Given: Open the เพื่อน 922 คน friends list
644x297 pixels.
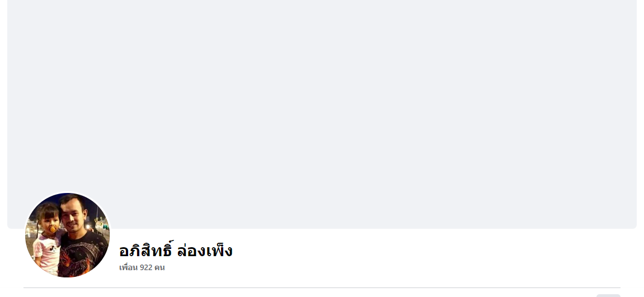Looking at the screenshot, I should (142, 267).
